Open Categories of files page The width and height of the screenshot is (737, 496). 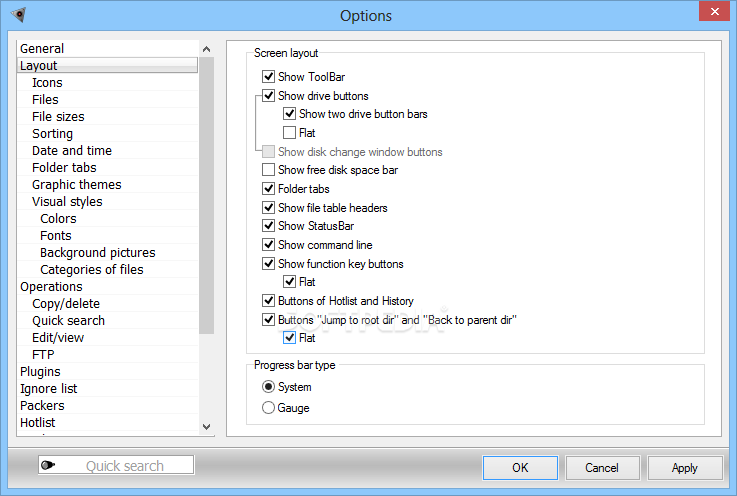click(x=108, y=269)
